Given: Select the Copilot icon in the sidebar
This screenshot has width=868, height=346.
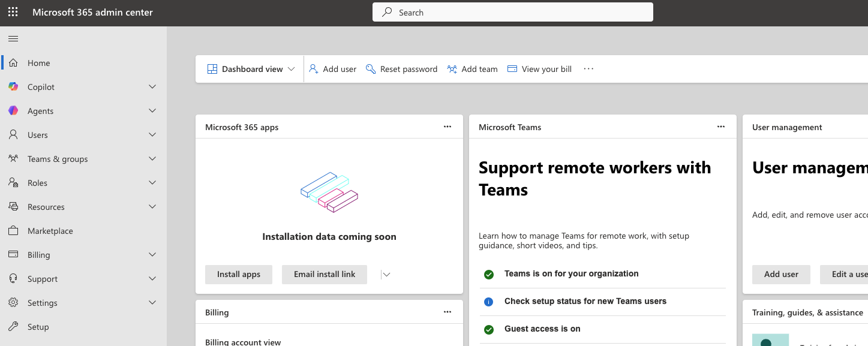Looking at the screenshot, I should pos(13,86).
